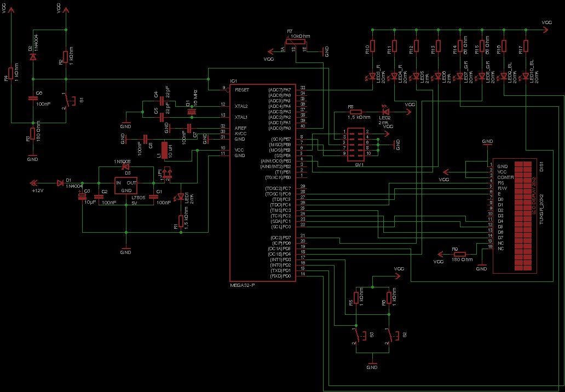
Task: Click the D2 1N4004 diode symbol
Action: pos(33,57)
